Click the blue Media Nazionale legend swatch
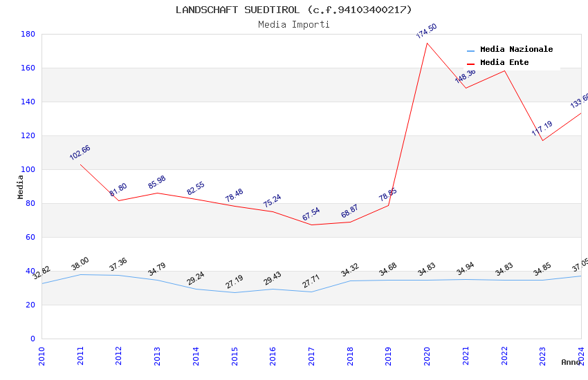Screen dimensions: 588x380 click(470, 50)
